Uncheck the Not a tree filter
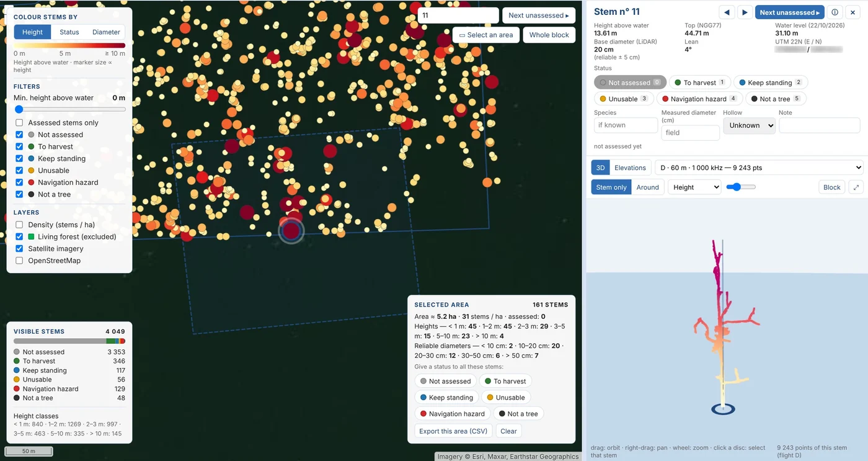Screen dimensions: 868x461 pos(19,194)
